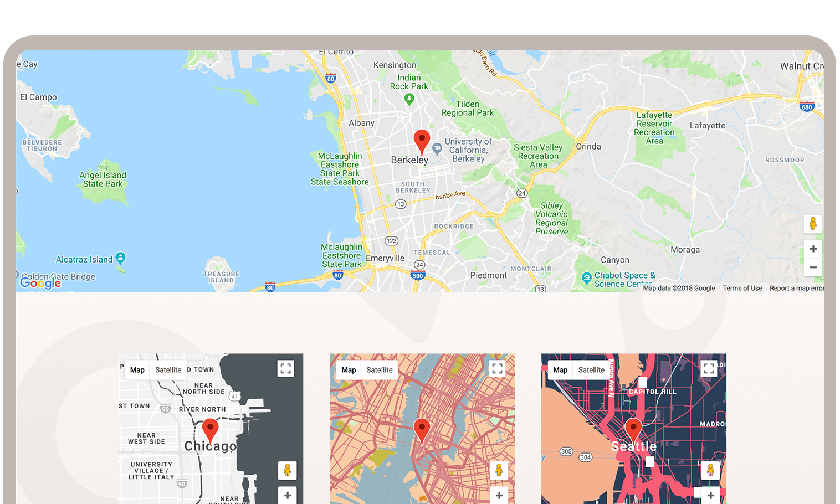
Task: Click the Rockridge neighborhood label
Action: point(454,227)
